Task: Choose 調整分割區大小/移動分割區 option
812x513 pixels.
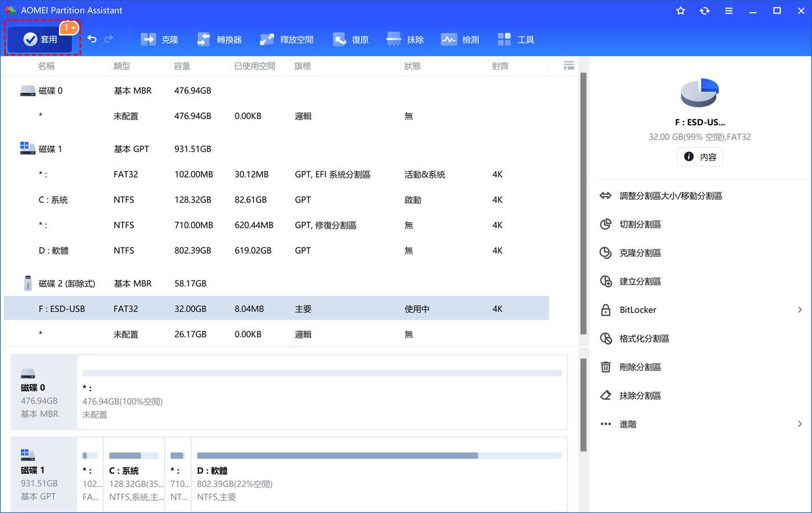Action: 671,196
